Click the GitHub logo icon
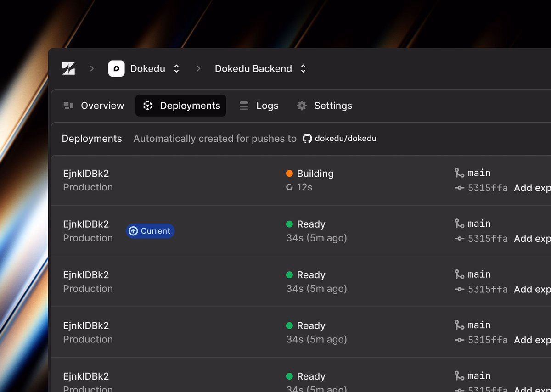The image size is (551, 392). point(307,139)
